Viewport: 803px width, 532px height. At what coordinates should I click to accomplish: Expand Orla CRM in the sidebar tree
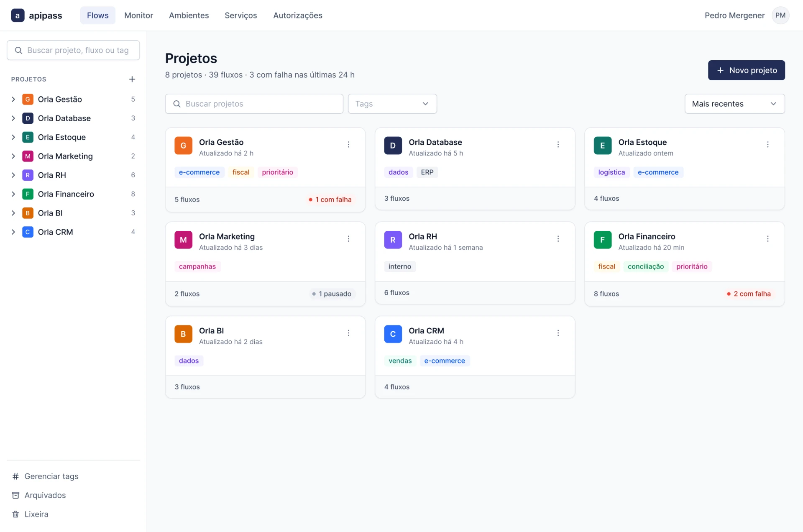point(13,232)
